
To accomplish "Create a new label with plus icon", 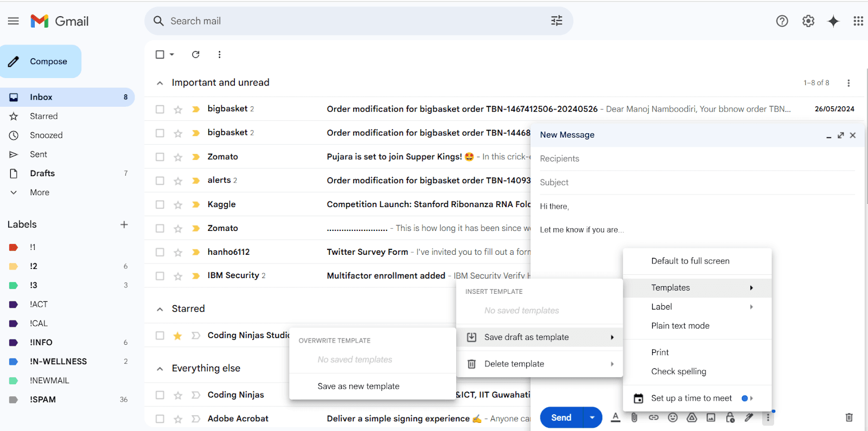I will click(124, 224).
